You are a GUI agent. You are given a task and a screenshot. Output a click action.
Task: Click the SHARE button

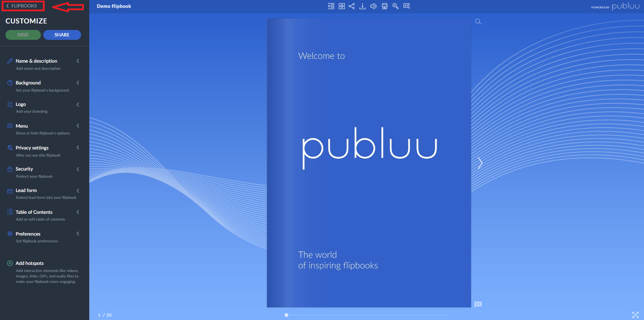coord(62,35)
